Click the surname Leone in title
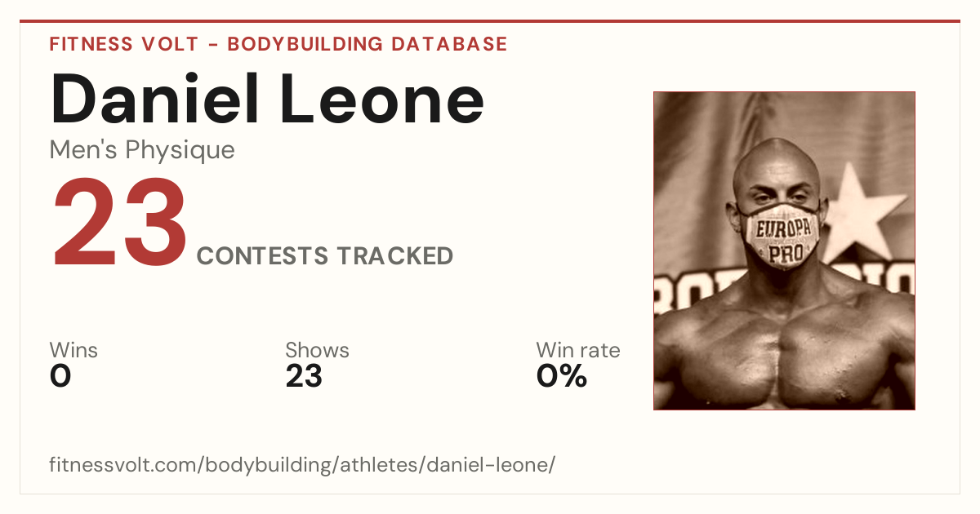 (x=385, y=98)
